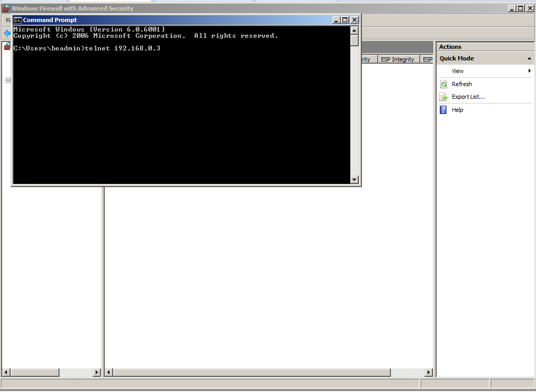536x392 pixels.
Task: Click the results pane's right scroll arrow
Action: (429, 372)
